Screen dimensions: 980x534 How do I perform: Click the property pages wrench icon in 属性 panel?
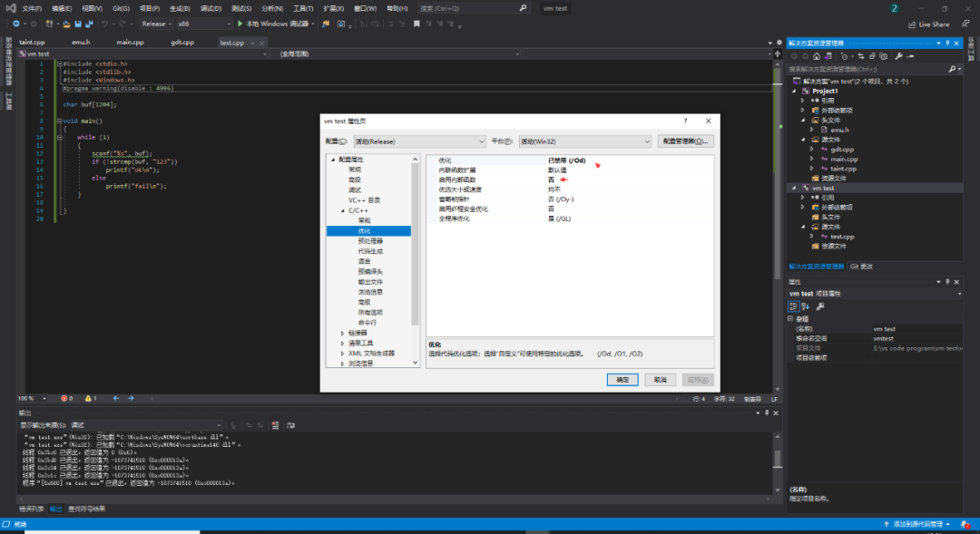pyautogui.click(x=820, y=306)
